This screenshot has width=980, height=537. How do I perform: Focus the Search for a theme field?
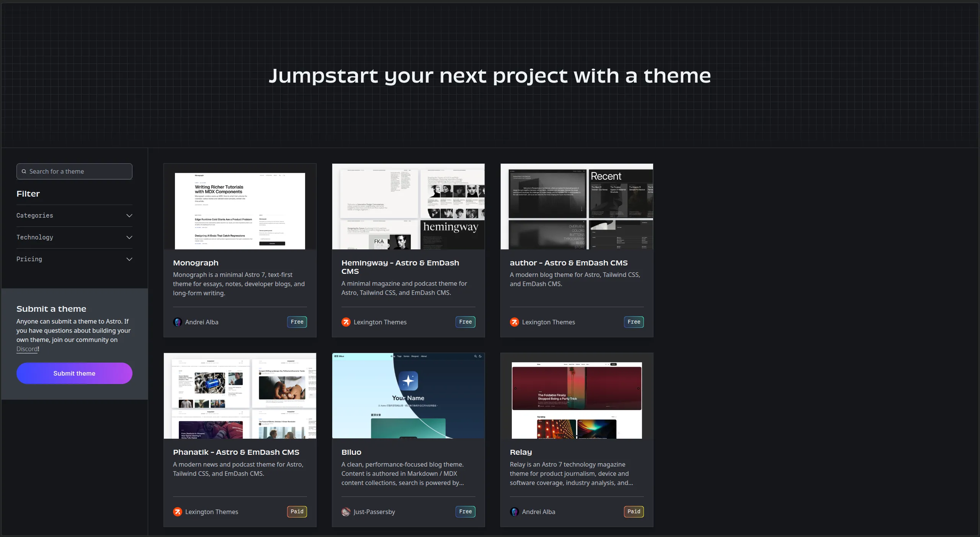(74, 171)
